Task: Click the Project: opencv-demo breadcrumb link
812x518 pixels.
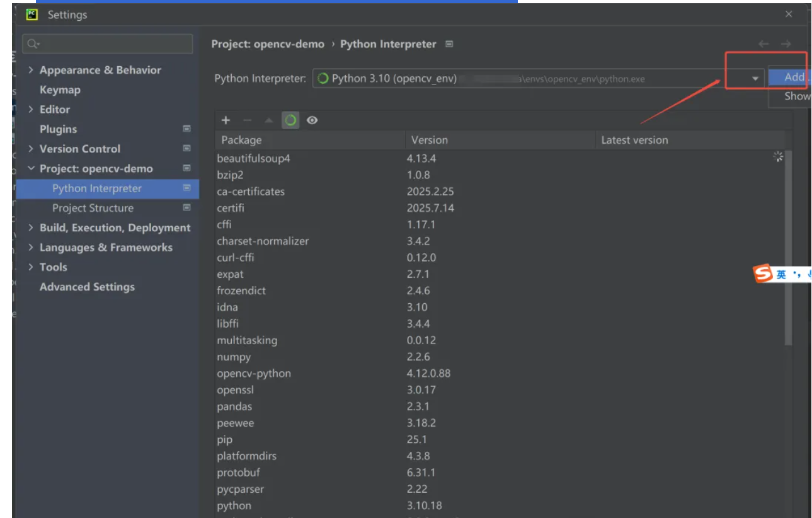Action: (x=268, y=44)
